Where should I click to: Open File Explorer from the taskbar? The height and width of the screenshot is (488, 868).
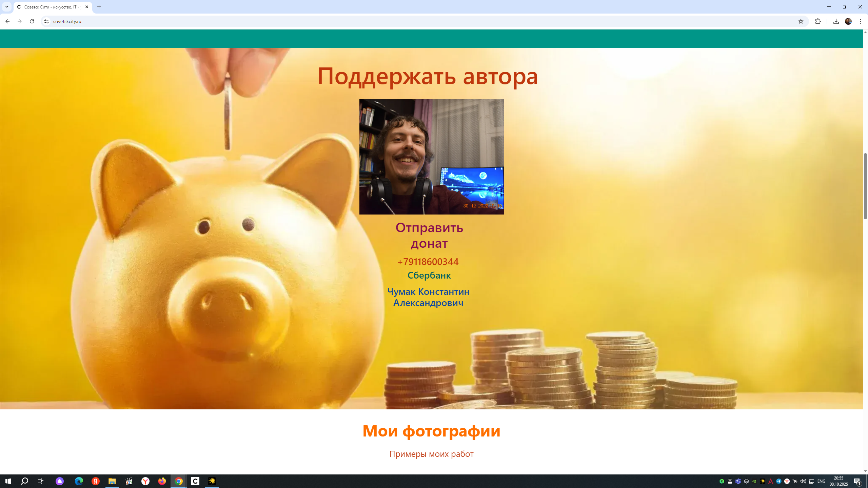coord(112,481)
